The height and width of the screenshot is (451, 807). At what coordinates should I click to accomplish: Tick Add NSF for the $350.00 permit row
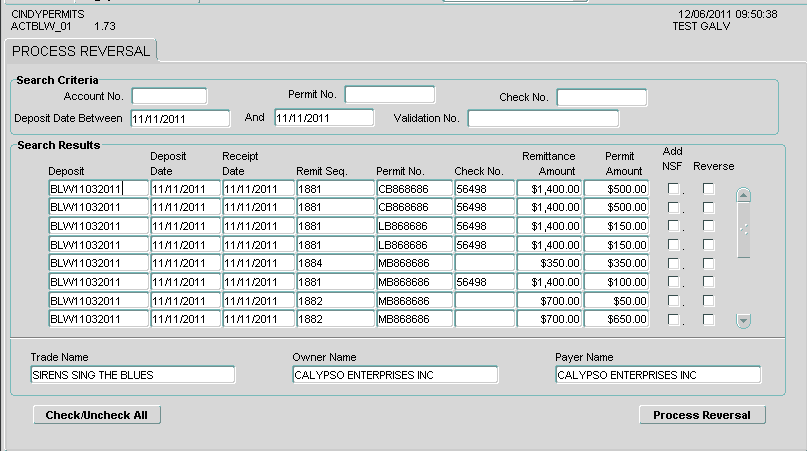tap(673, 263)
